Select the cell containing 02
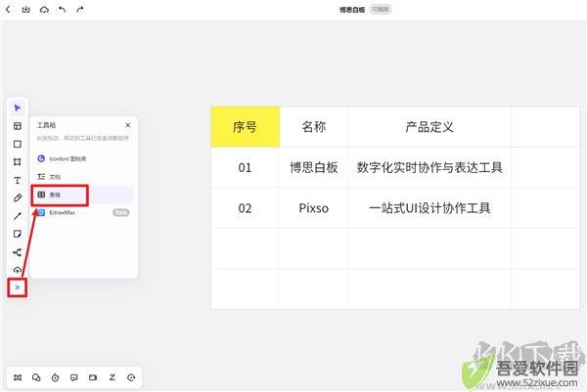Screen dimensions: 587x392 point(246,208)
